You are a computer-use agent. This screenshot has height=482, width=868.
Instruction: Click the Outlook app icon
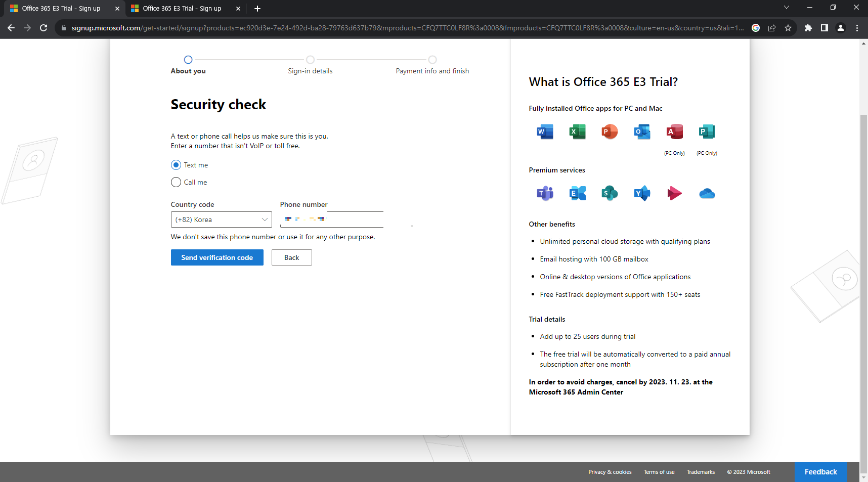click(x=642, y=132)
